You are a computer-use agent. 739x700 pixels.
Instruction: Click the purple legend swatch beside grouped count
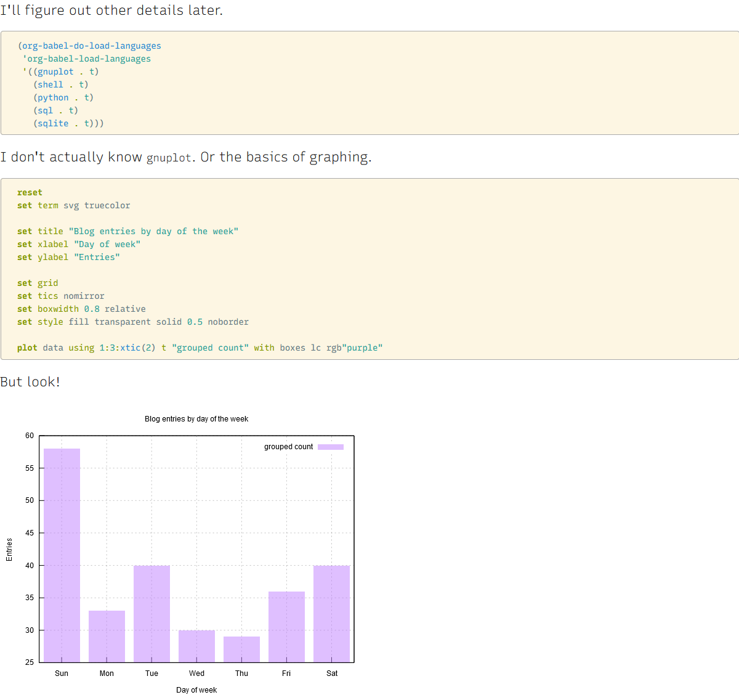click(x=331, y=447)
